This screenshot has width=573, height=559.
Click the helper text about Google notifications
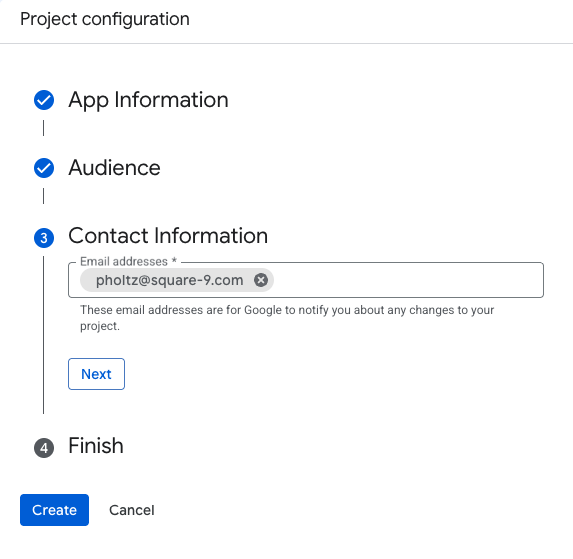(287, 317)
